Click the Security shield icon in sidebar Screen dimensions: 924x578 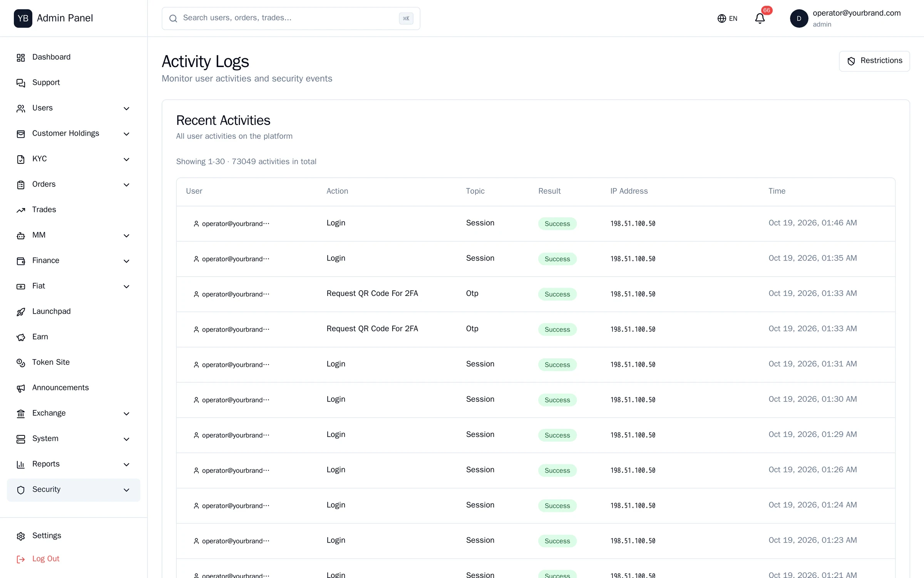[21, 490]
